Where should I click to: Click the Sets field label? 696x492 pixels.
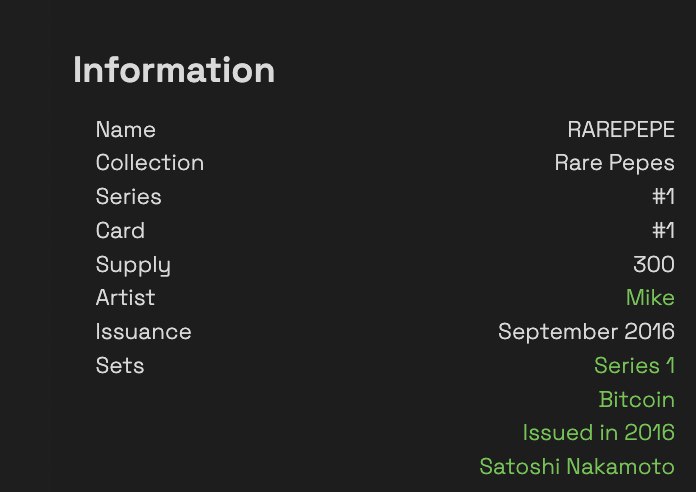click(120, 366)
